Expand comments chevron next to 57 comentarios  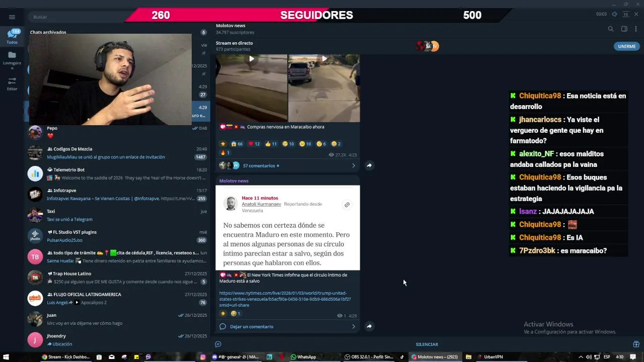coord(353,165)
